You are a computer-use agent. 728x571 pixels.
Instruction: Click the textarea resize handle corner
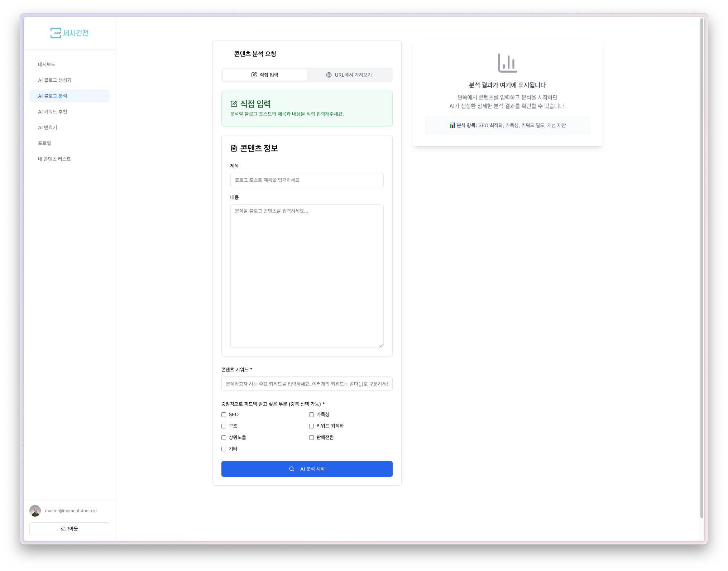click(x=381, y=345)
